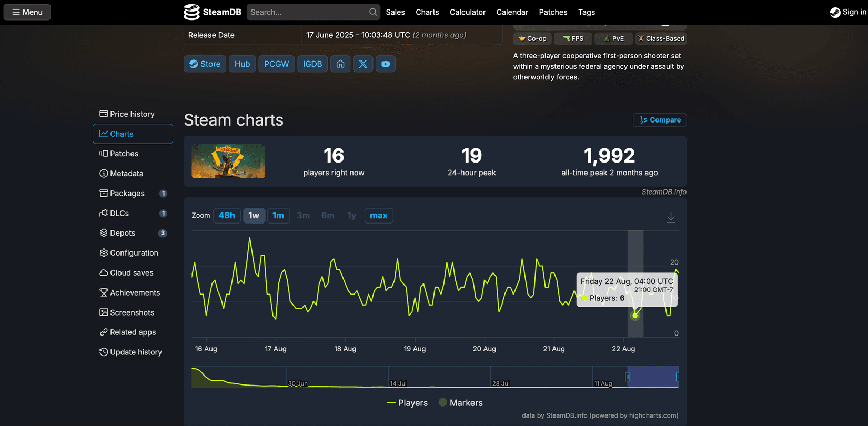Image resolution: width=868 pixels, height=426 pixels.
Task: Click the Steam Sign in icon
Action: coord(835,12)
